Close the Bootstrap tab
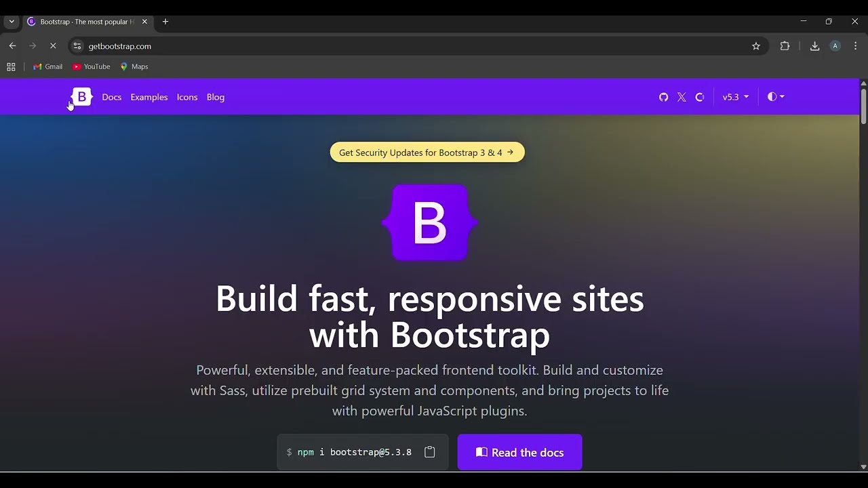This screenshot has height=488, width=868. [x=144, y=22]
